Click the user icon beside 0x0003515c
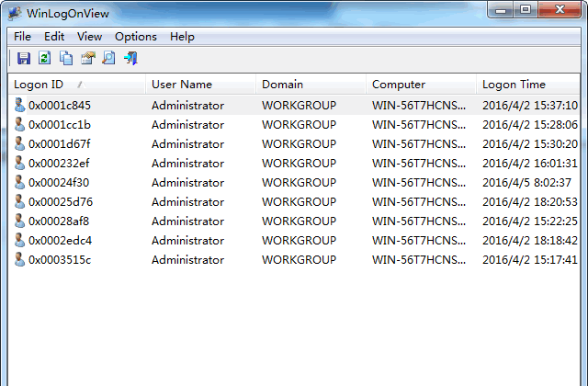The width and height of the screenshot is (588, 386). [19, 259]
